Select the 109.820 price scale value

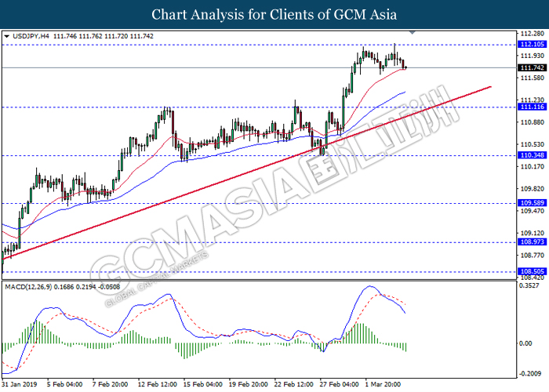(x=533, y=189)
